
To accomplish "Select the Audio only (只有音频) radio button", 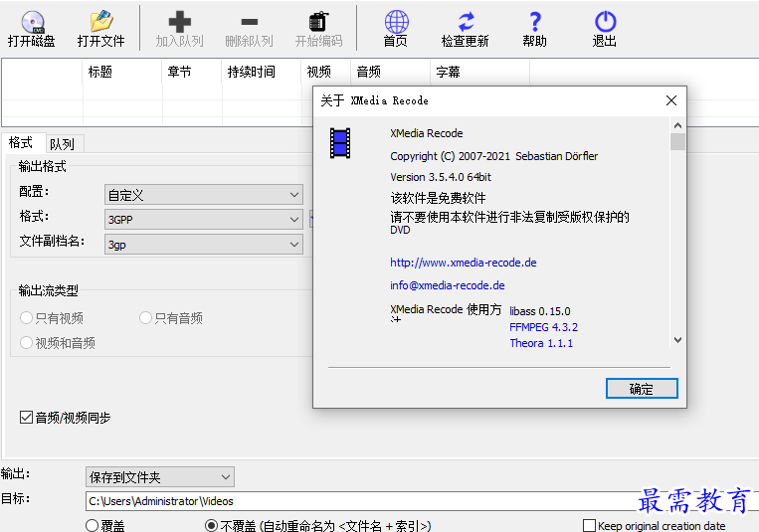I will tap(145, 318).
